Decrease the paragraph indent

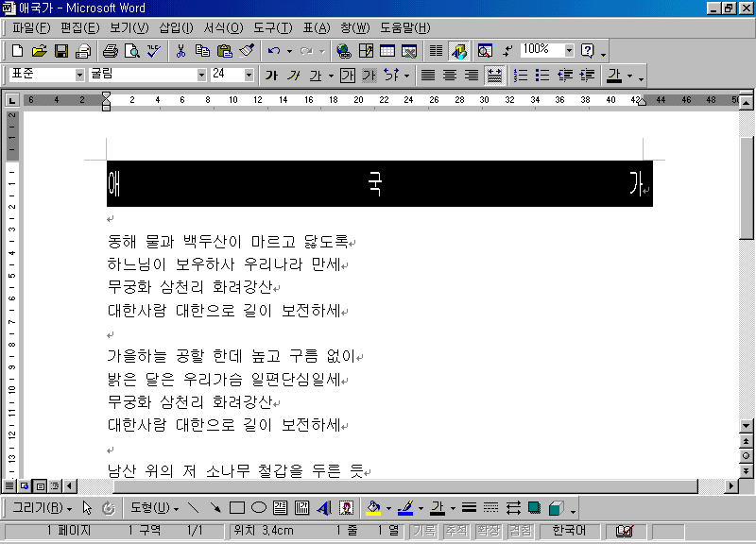(565, 76)
